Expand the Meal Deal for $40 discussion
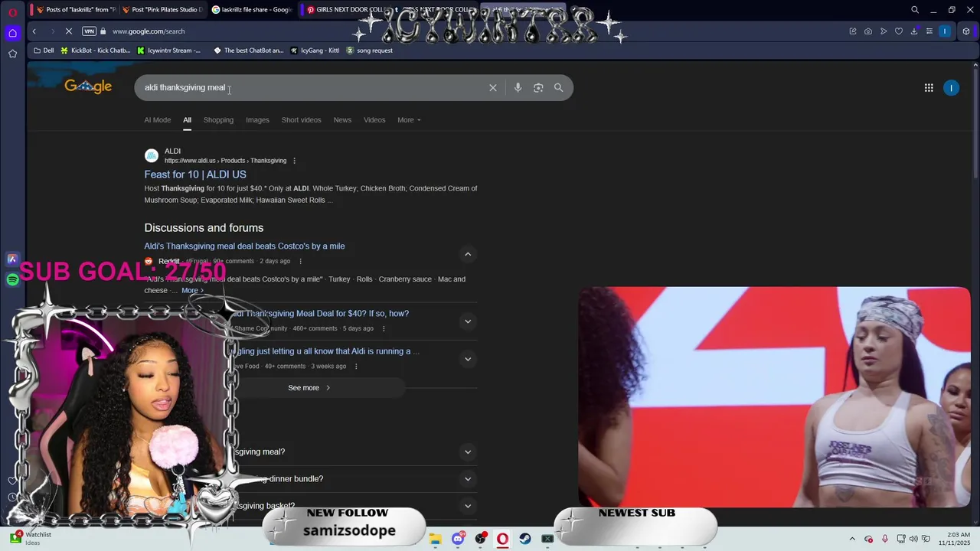 (x=468, y=321)
